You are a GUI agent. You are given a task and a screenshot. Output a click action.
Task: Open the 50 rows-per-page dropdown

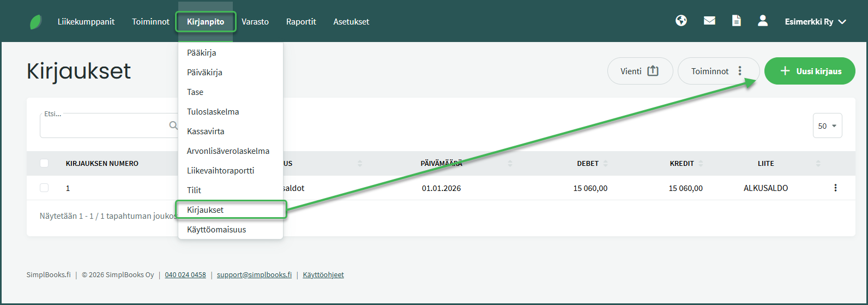click(827, 125)
